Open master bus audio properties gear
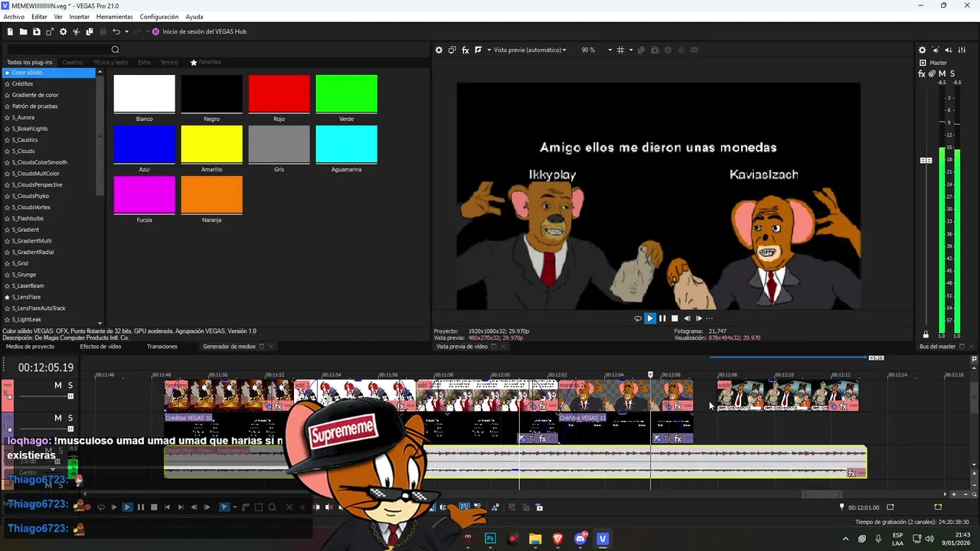This screenshot has height=551, width=980. pyautogui.click(x=922, y=50)
